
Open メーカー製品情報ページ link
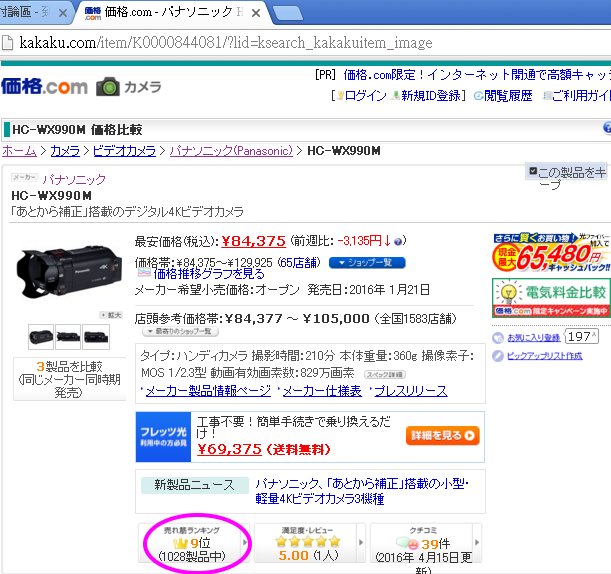tap(208, 391)
